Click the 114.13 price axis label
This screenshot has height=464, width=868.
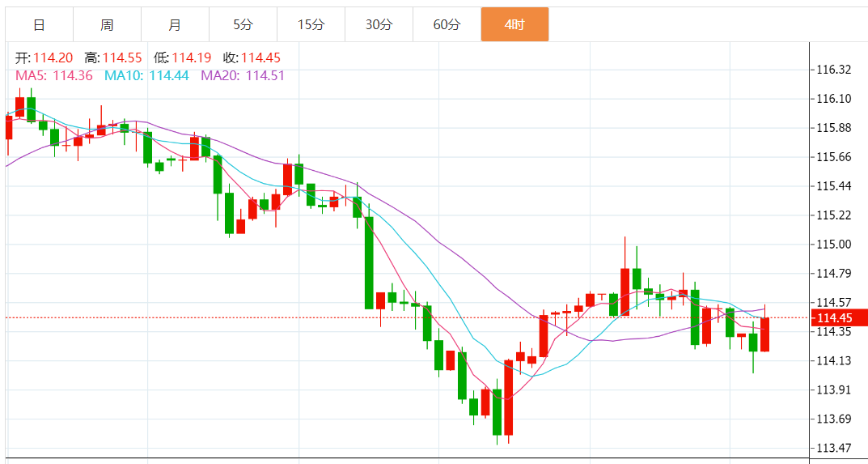[834, 361]
